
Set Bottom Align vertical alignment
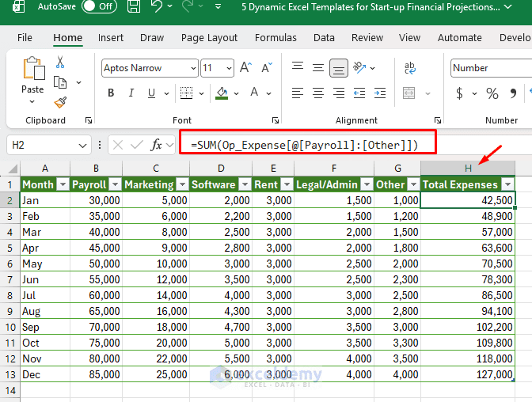pos(339,68)
